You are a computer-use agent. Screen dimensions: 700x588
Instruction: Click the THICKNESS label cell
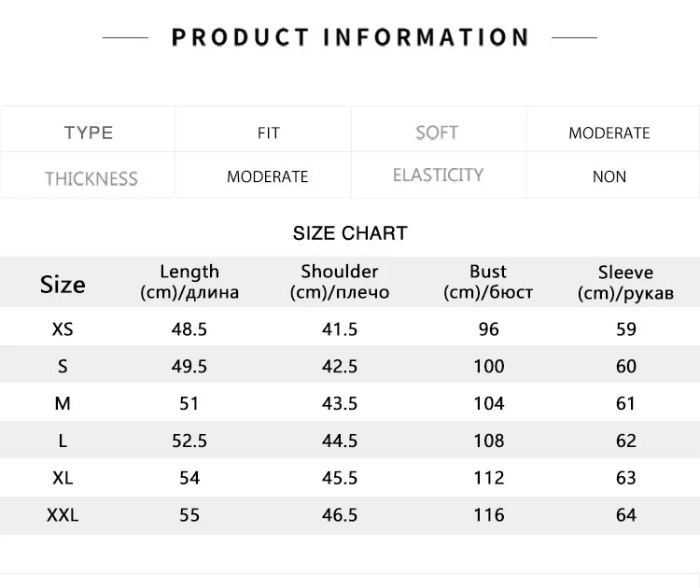click(91, 178)
